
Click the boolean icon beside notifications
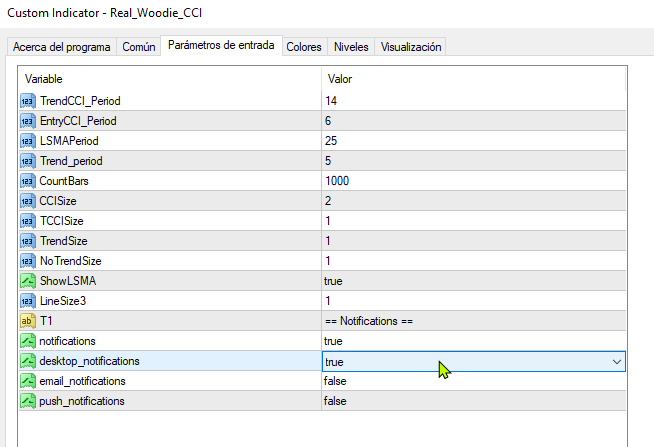coord(28,341)
